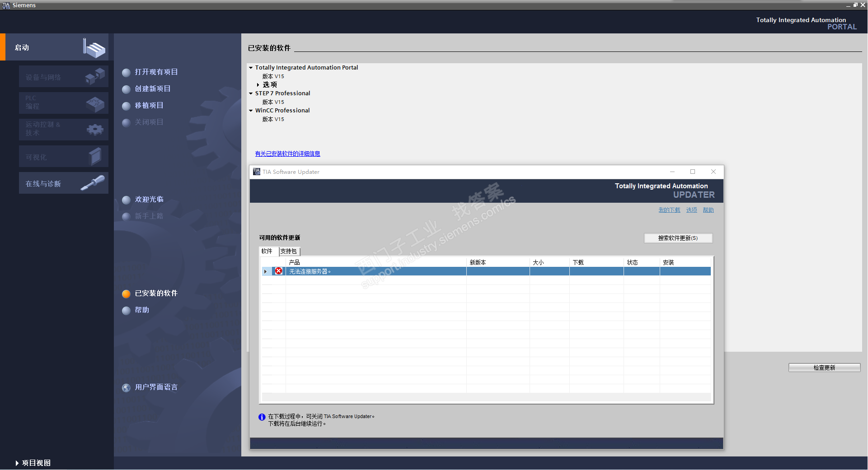The width and height of the screenshot is (868, 470).
Task: Click the 检查更新 button
Action: click(824, 368)
